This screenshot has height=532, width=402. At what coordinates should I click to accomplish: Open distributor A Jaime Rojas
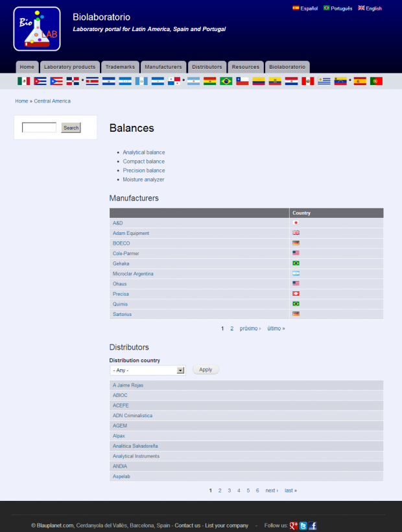[128, 385]
